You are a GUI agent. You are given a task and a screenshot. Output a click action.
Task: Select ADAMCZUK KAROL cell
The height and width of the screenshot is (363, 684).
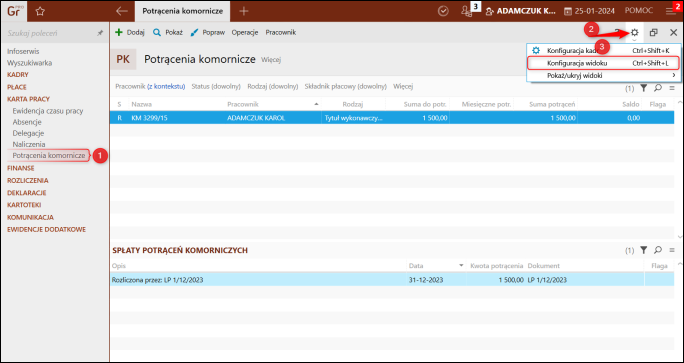point(273,118)
